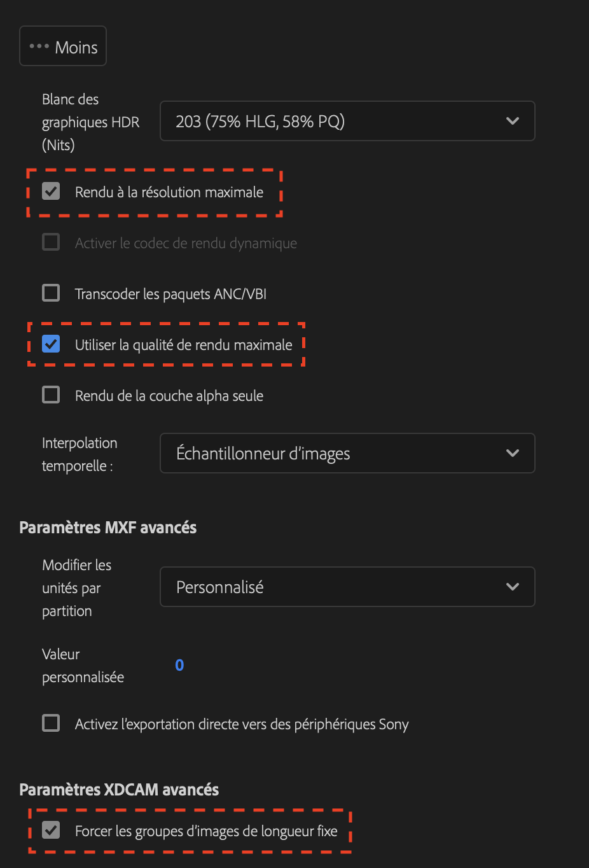Viewport: 589px width, 868px height.
Task: Check the Sony direct export option
Action: click(50, 722)
